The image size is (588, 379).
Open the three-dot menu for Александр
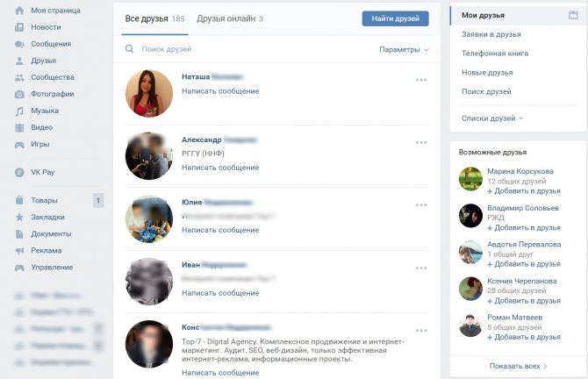coord(421,142)
